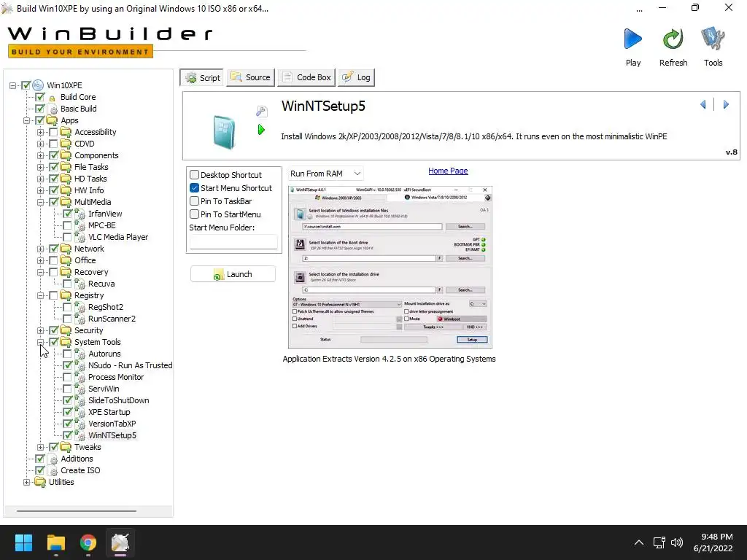Screen dimensions: 747x560
Task: Uncheck the WinNTSetup5 tree checkbox
Action: tap(68, 435)
